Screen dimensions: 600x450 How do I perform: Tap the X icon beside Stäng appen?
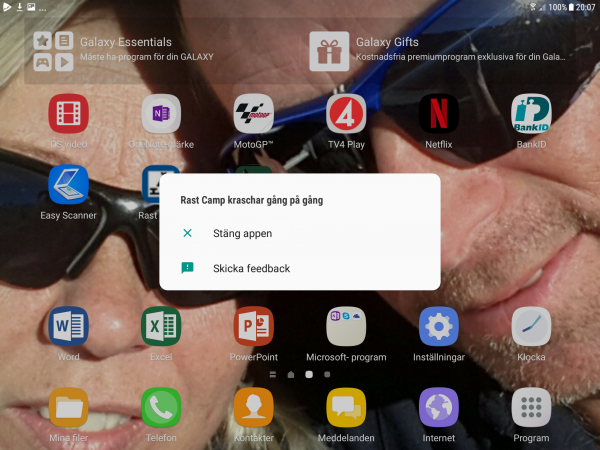[x=188, y=233]
